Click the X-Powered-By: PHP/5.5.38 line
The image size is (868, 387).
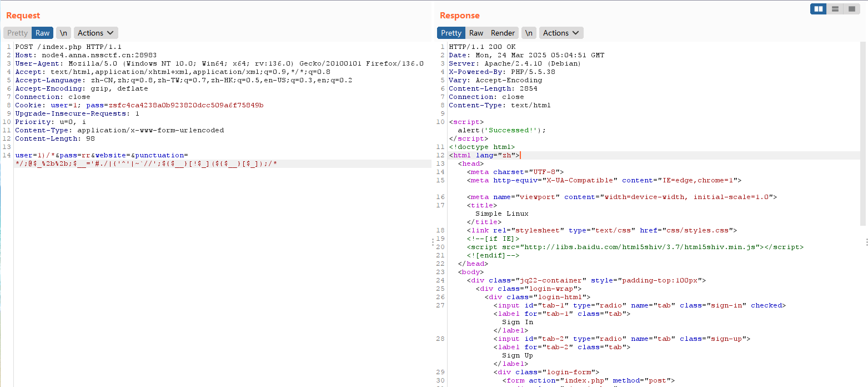(x=502, y=72)
